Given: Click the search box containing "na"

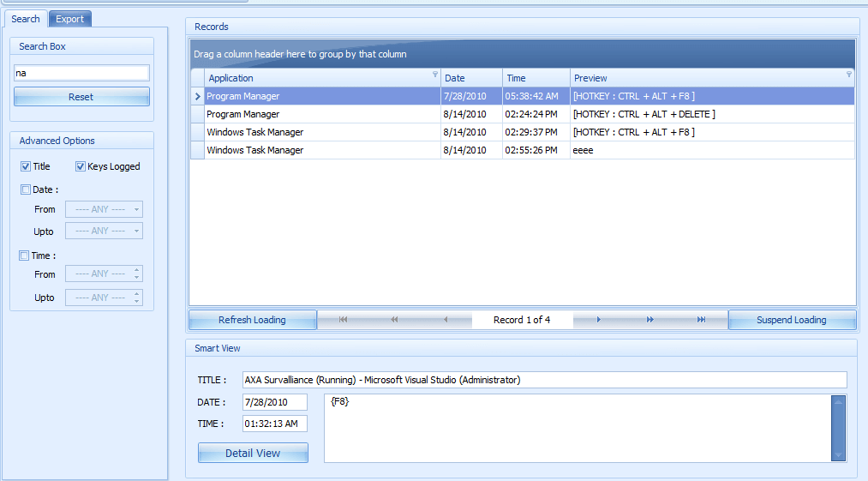Looking at the screenshot, I should (x=81, y=74).
